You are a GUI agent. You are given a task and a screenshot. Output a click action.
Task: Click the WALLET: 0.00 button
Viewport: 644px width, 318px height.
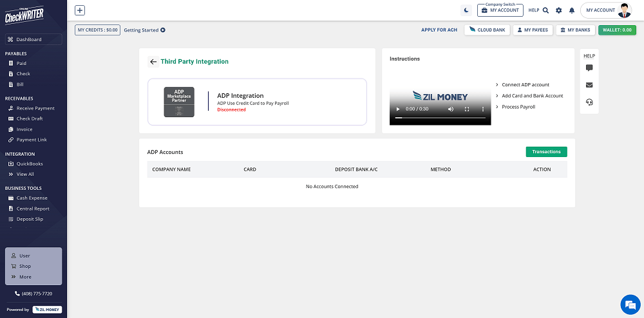(617, 30)
